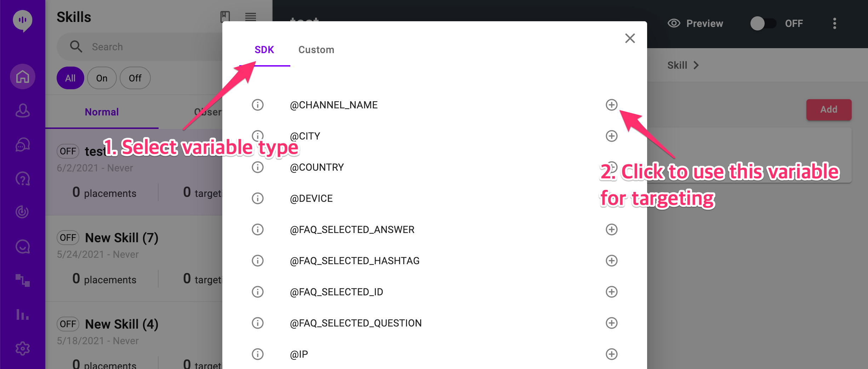Screen dimensions: 868x369
Task: Add the @IP variable with its plus icon
Action: click(x=612, y=354)
